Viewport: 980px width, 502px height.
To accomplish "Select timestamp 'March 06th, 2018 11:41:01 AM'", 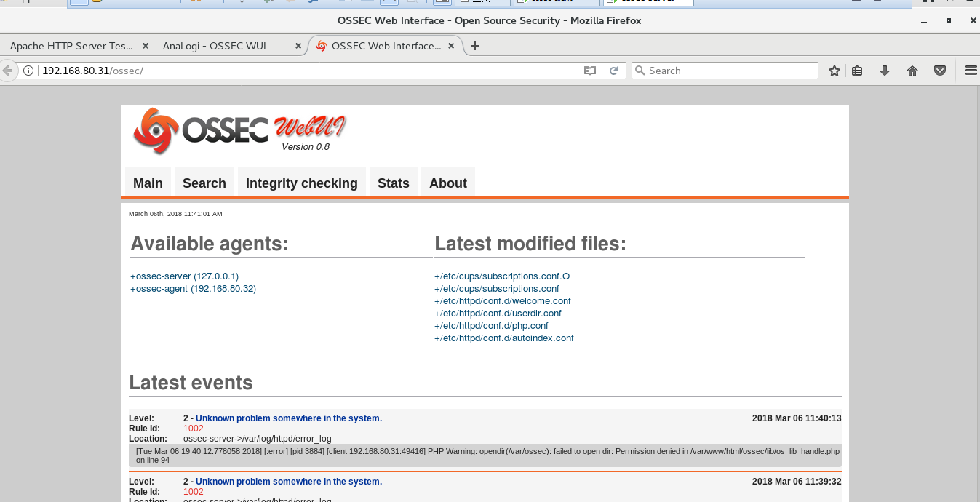I will [x=175, y=214].
